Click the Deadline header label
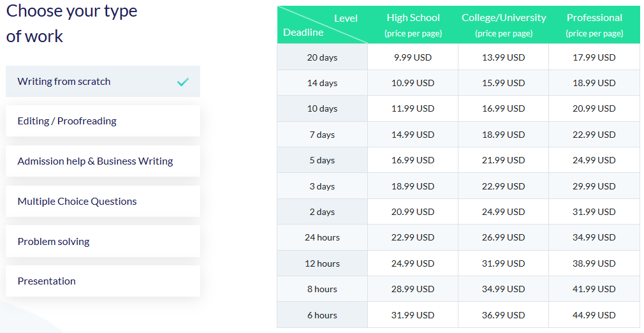This screenshot has width=644, height=333. click(304, 33)
